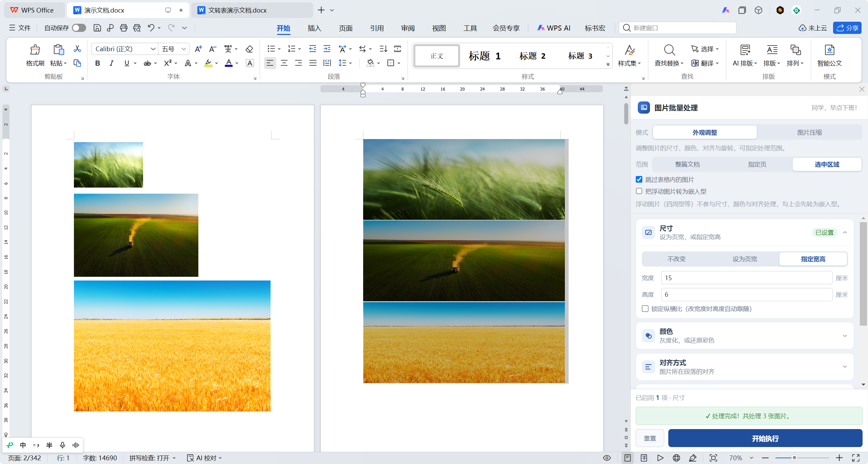Click the fullscreen icon in status bar
The image size is (868, 464).
856,458
